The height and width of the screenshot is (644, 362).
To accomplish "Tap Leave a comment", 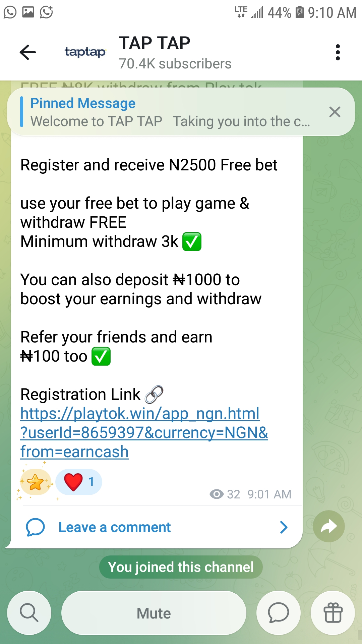I will coord(115,527).
